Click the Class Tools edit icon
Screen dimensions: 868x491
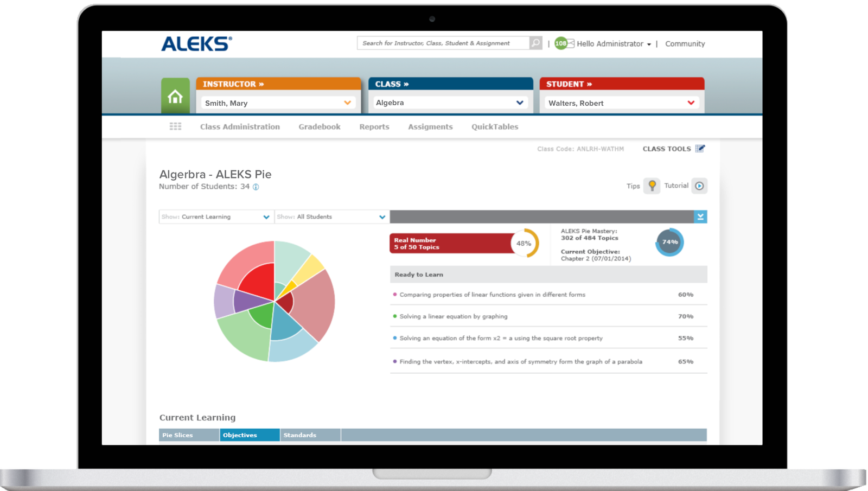pyautogui.click(x=700, y=148)
